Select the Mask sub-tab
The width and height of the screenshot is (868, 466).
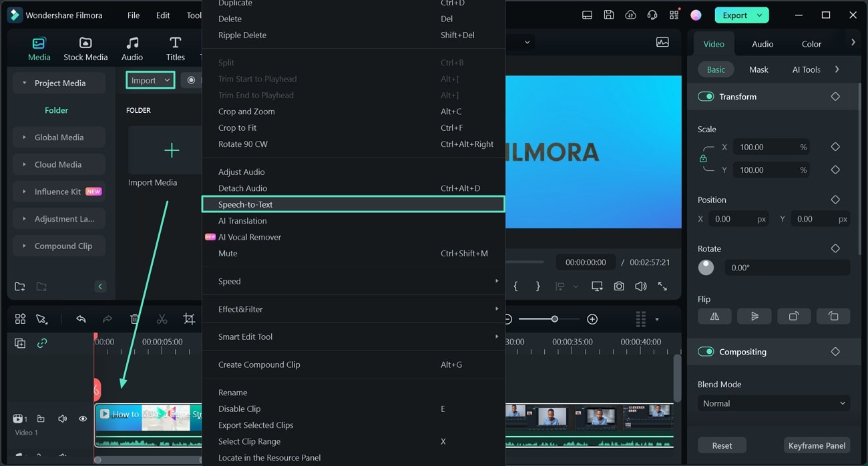[758, 69]
